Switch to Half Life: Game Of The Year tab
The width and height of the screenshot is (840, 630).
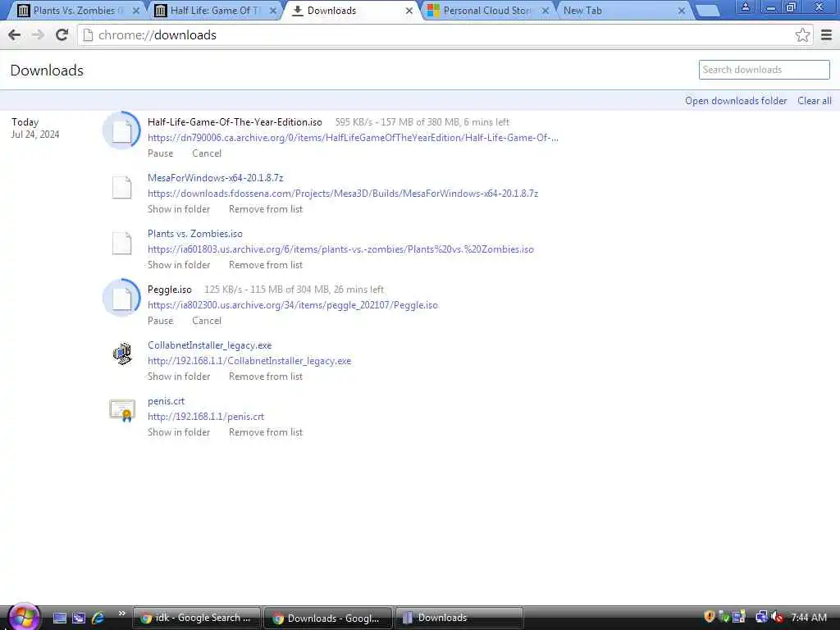click(212, 10)
